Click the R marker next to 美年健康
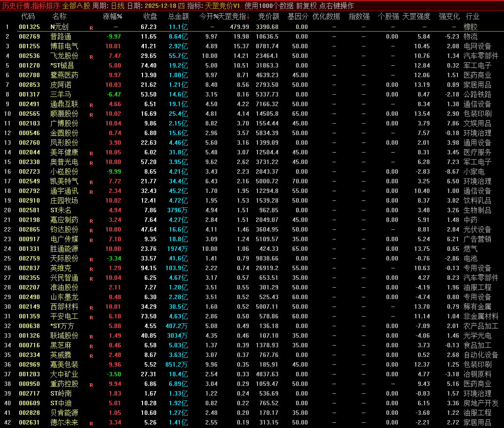The height and width of the screenshot is (428, 504). tap(91, 153)
